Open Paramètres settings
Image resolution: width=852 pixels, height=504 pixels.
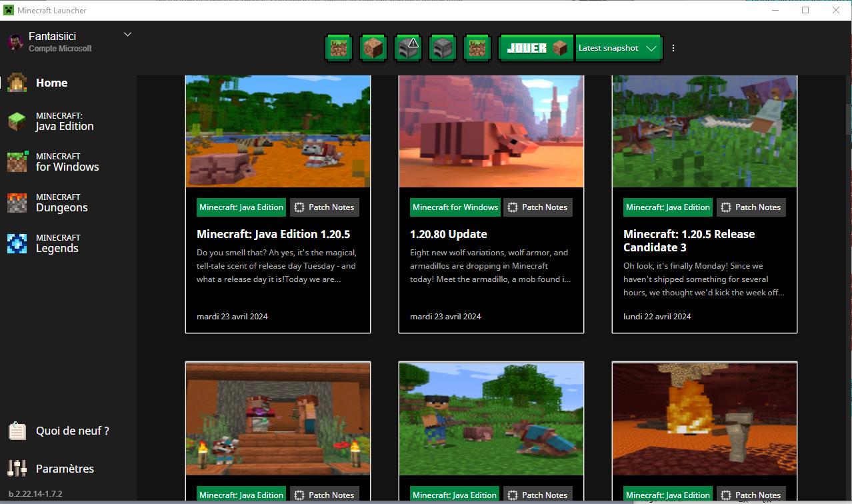[x=65, y=469]
